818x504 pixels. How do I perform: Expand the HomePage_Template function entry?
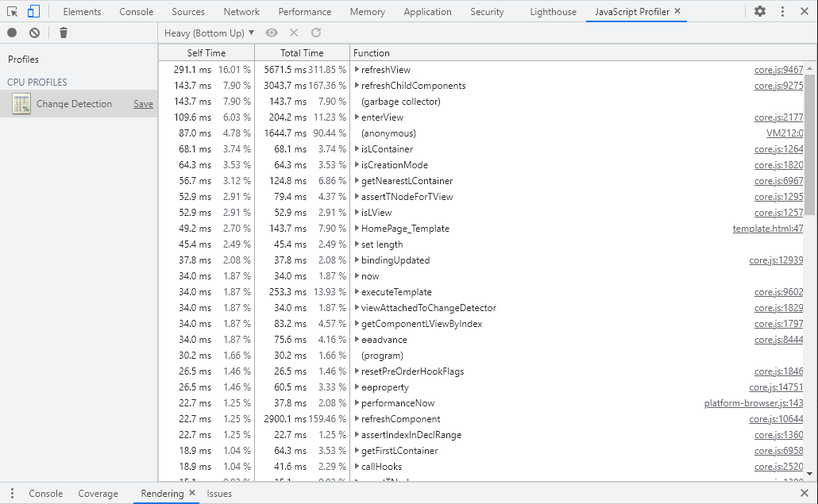[x=357, y=228]
